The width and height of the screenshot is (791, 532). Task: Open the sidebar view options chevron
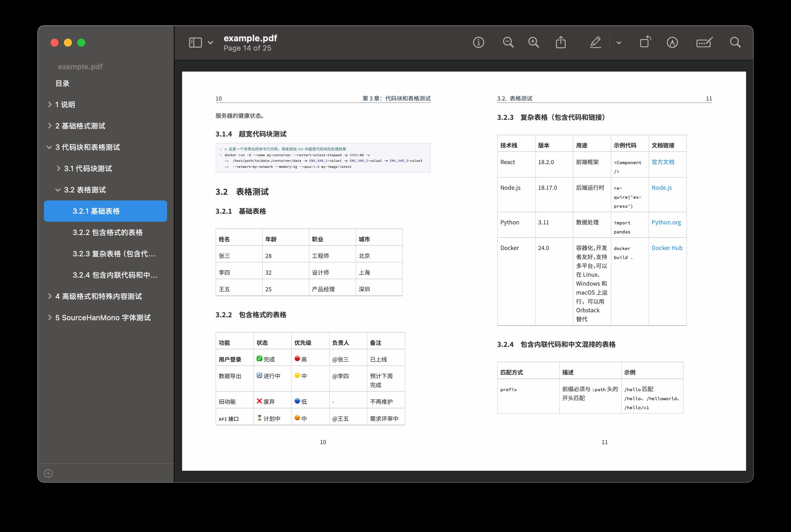(210, 43)
